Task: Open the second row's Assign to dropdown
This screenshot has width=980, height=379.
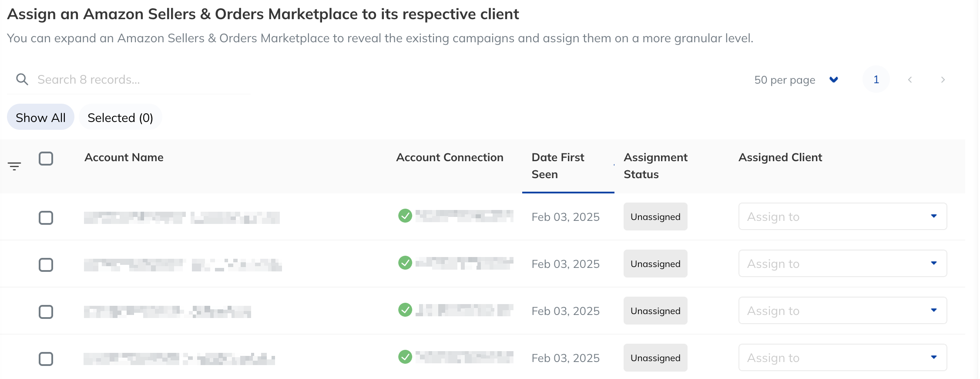Action: pyautogui.click(x=842, y=263)
